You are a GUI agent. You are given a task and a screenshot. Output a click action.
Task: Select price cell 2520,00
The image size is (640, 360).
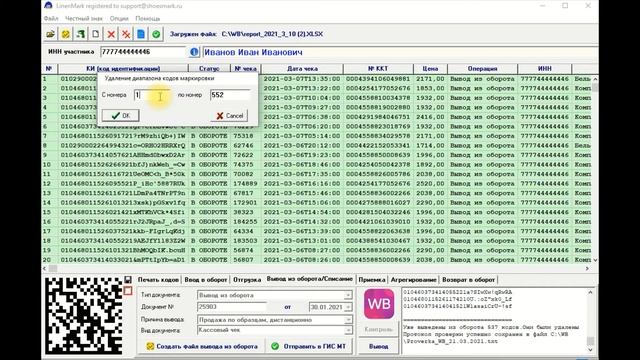[x=430, y=184]
